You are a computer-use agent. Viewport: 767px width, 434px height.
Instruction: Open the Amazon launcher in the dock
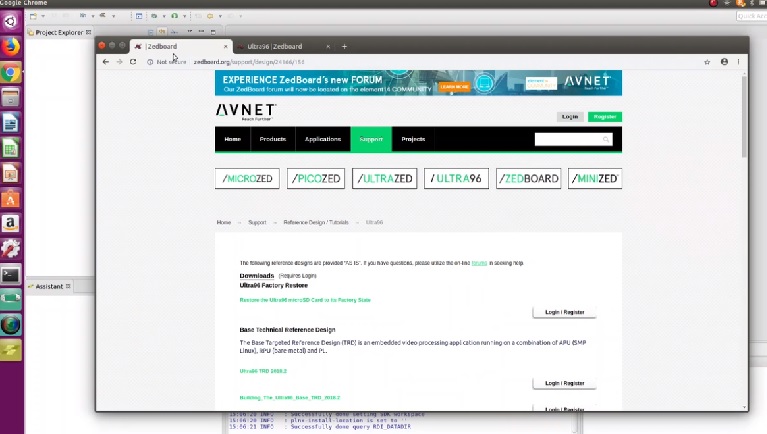11,224
